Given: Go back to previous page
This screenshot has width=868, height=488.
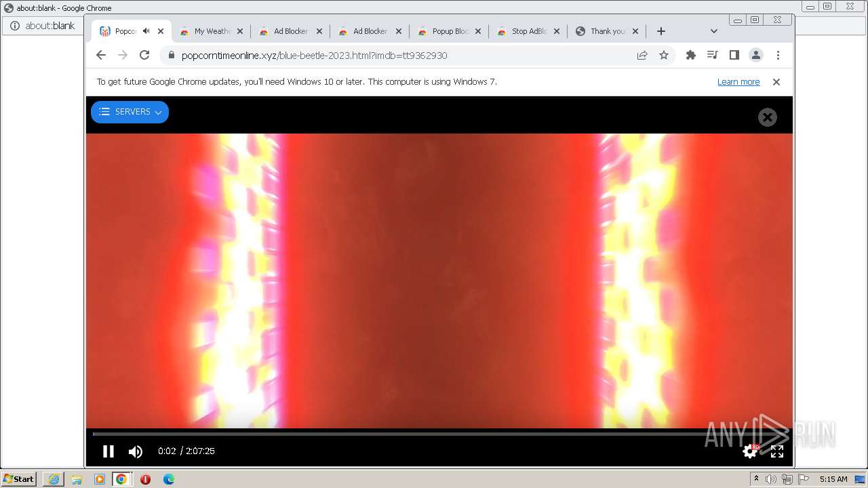Looking at the screenshot, I should [x=101, y=56].
